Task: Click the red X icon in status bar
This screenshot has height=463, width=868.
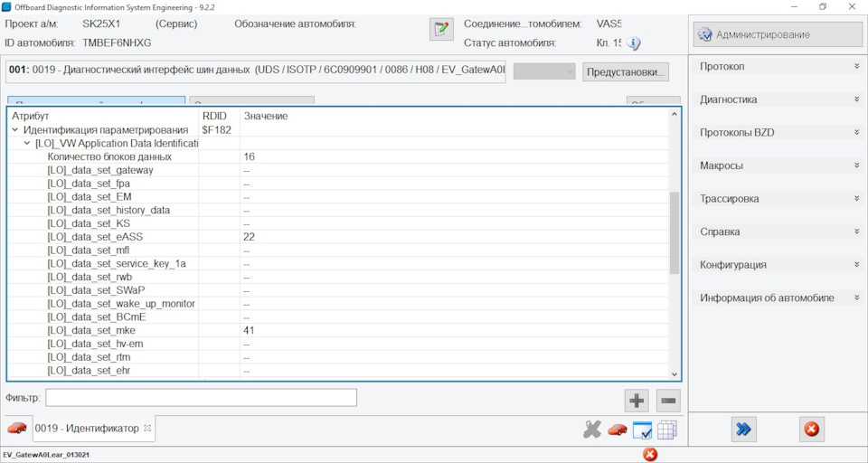Action: click(650, 455)
